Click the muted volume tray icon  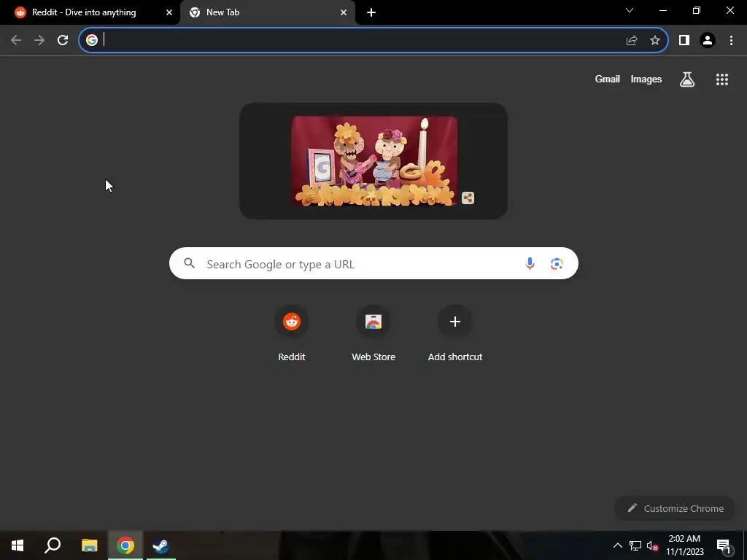click(x=652, y=545)
